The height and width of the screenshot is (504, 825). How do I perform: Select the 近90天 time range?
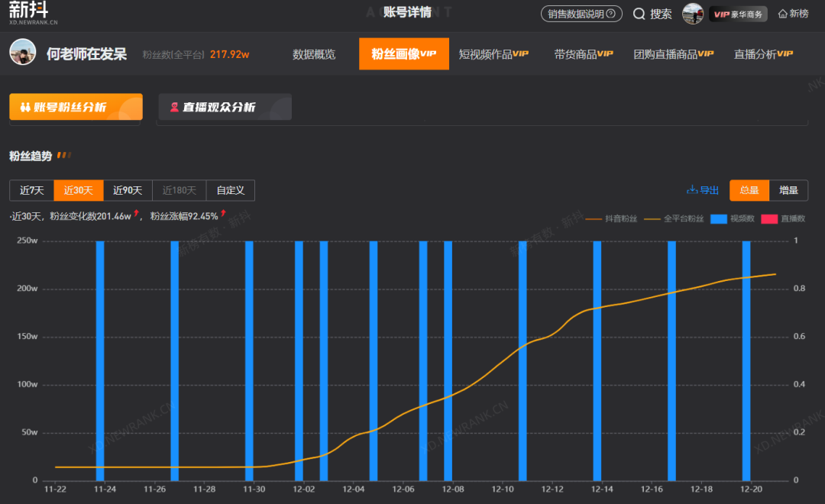pos(128,190)
